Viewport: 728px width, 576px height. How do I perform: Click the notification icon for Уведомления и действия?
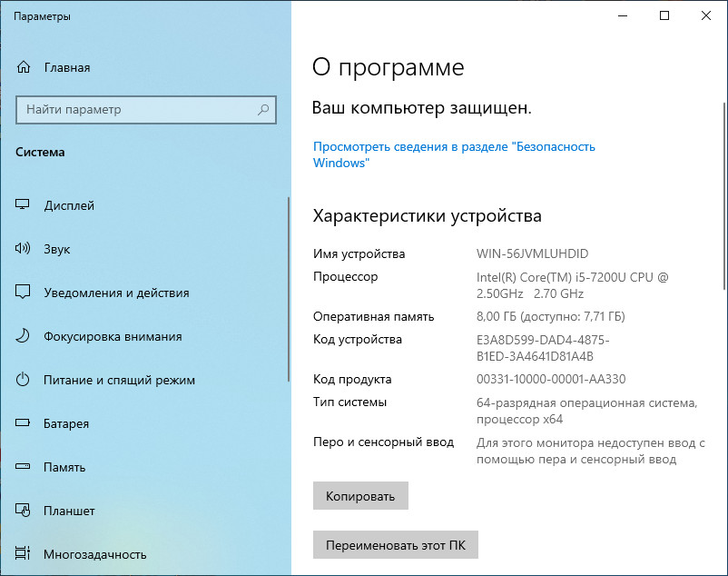point(24,293)
